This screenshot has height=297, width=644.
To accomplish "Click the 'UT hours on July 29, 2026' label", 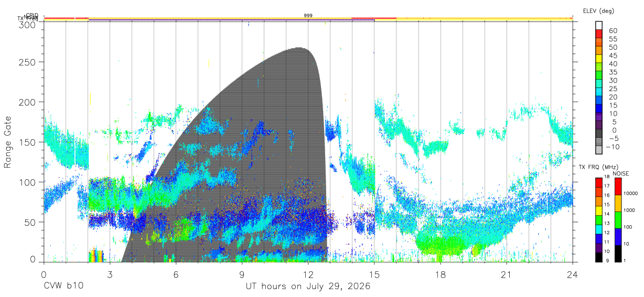I will pos(308,287).
